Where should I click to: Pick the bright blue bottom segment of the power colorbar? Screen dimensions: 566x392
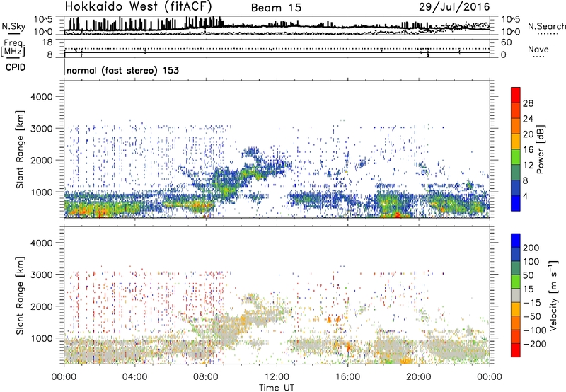pyautogui.click(x=516, y=203)
